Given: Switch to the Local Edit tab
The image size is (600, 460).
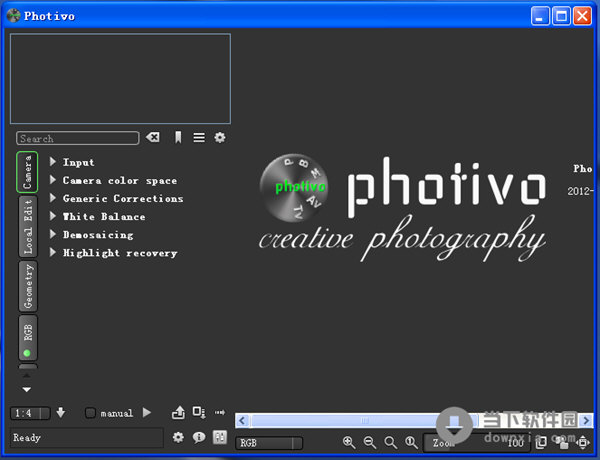Looking at the screenshot, I should (28, 227).
